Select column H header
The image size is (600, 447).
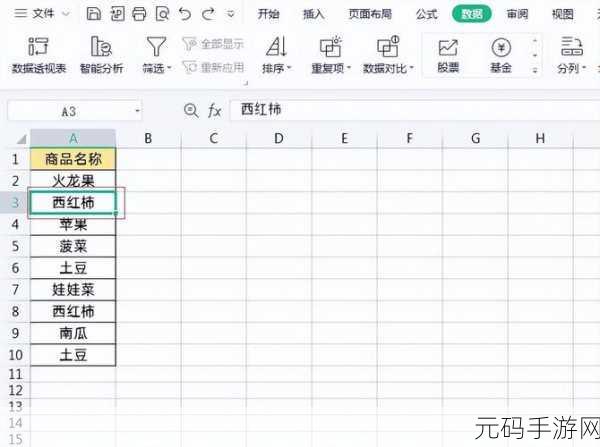pos(540,138)
